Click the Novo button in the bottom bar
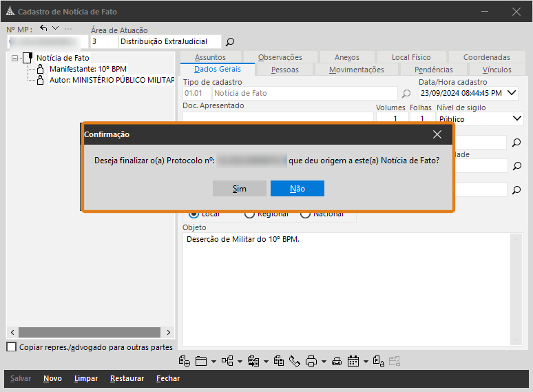The width and height of the screenshot is (533, 392). click(53, 378)
